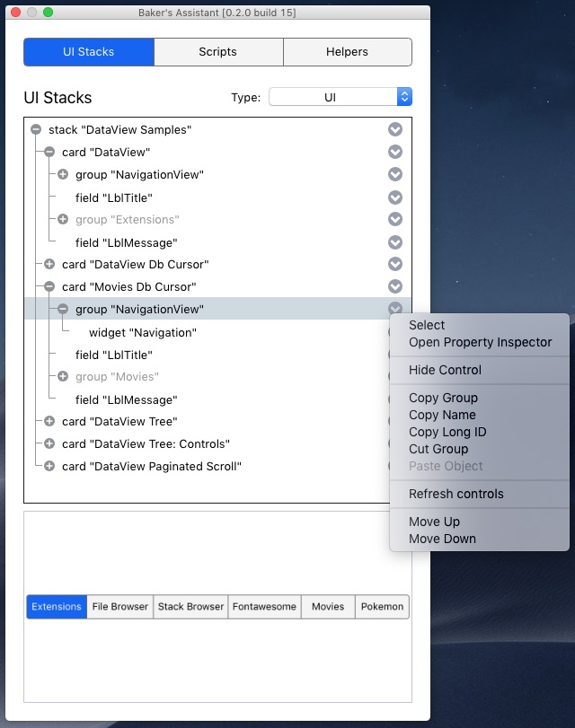Open the action menu for card "DataView"

[395, 153]
